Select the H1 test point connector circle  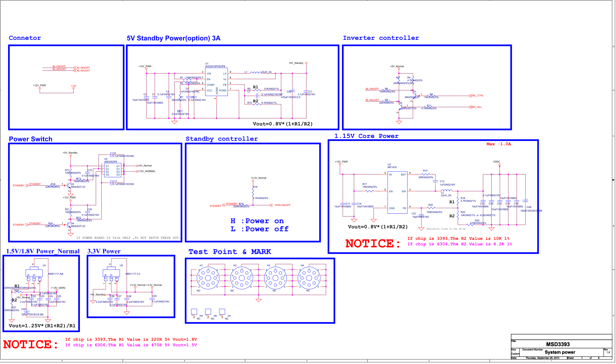coord(208,278)
